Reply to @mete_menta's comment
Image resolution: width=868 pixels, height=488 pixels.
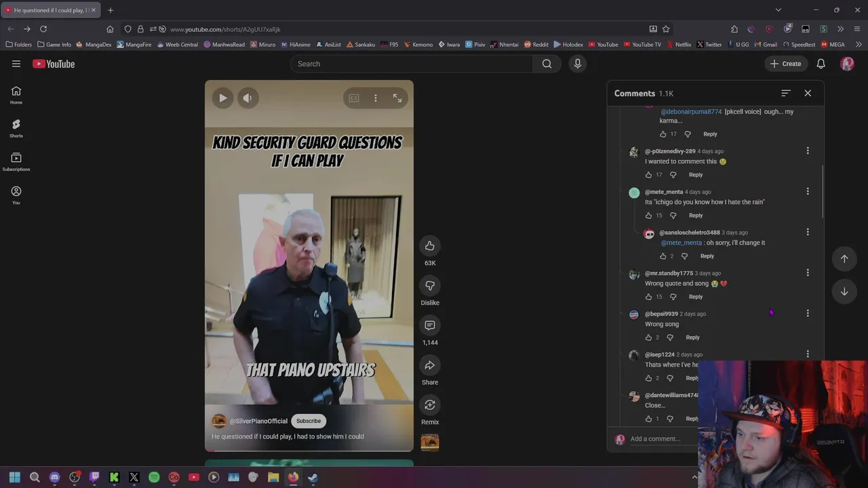pos(696,216)
